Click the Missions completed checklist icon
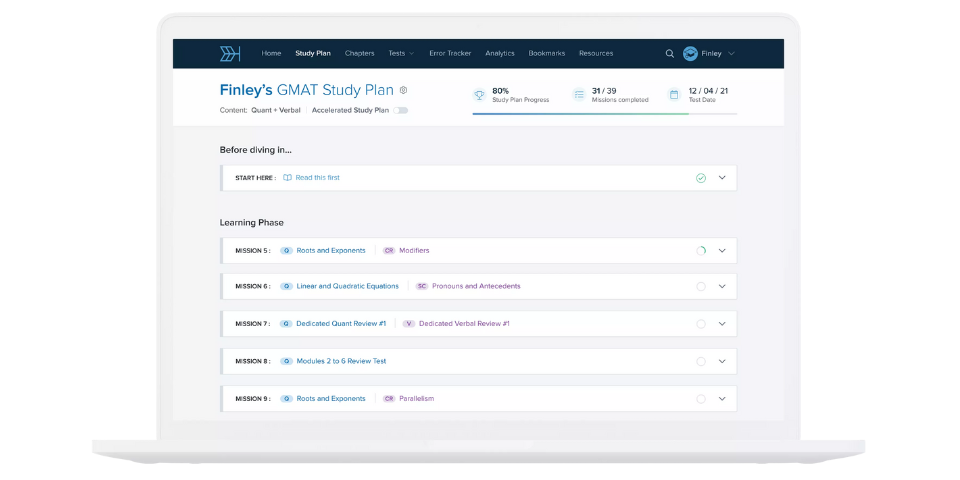 pos(579,95)
